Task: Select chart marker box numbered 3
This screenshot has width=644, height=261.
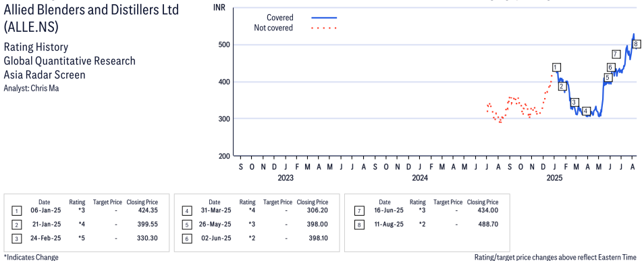Action: point(574,103)
